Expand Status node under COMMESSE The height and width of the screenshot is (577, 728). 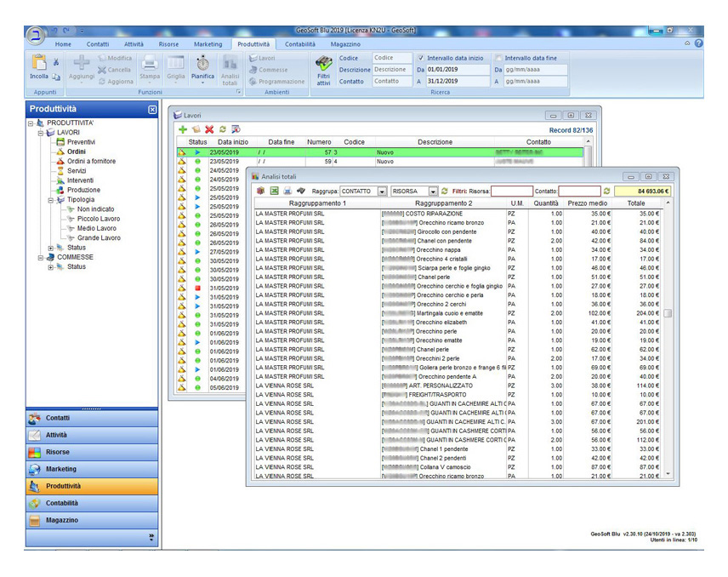51,267
